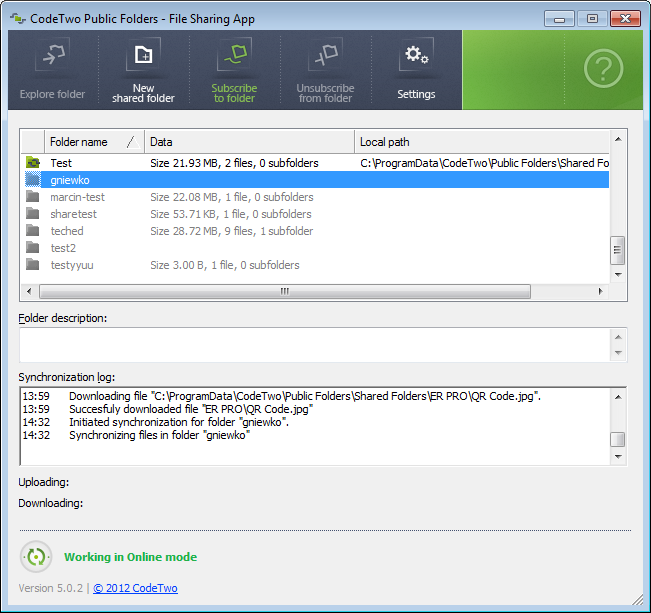Select the marcin-test folder name

point(78,197)
